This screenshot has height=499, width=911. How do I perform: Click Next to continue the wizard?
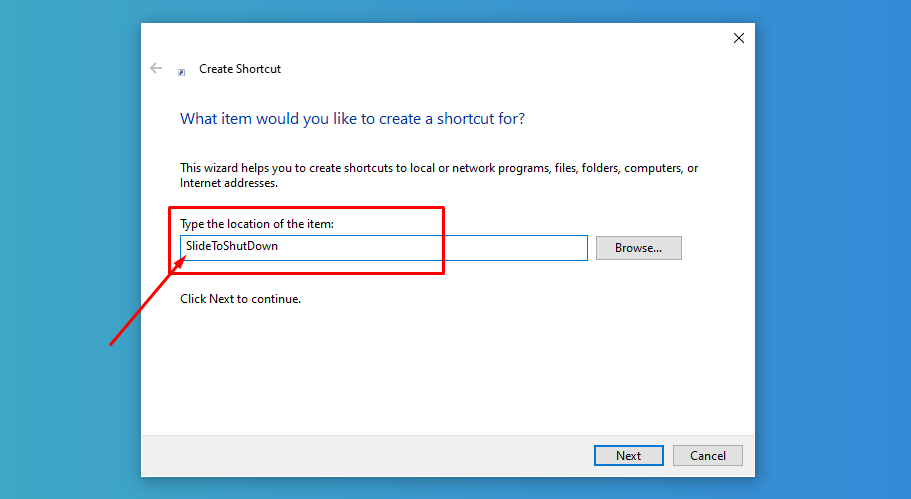[629, 455]
